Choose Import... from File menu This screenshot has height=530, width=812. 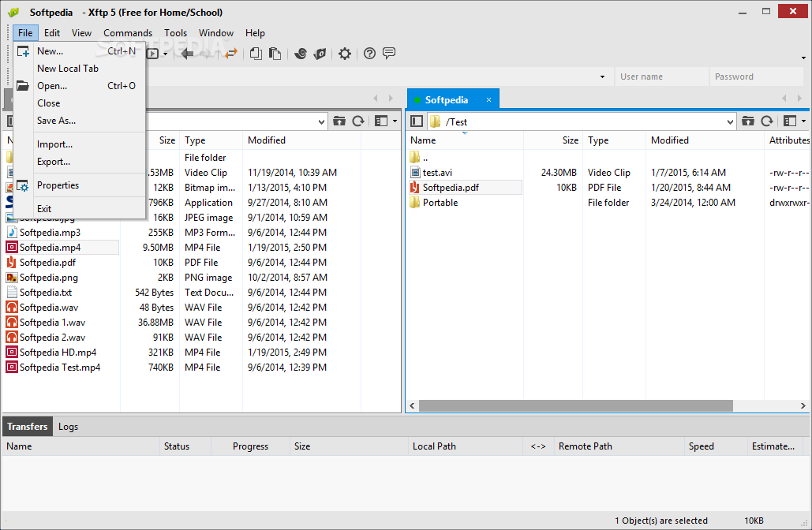(x=79, y=144)
